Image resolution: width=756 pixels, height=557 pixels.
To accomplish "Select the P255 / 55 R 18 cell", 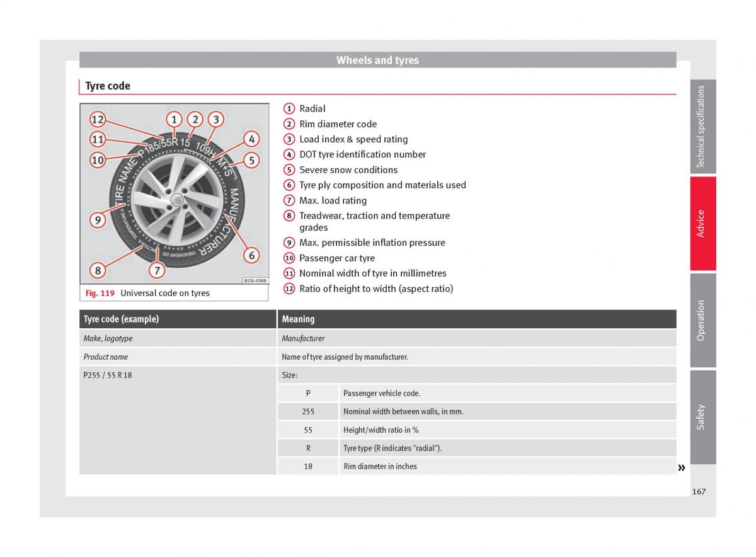I will click(178, 420).
